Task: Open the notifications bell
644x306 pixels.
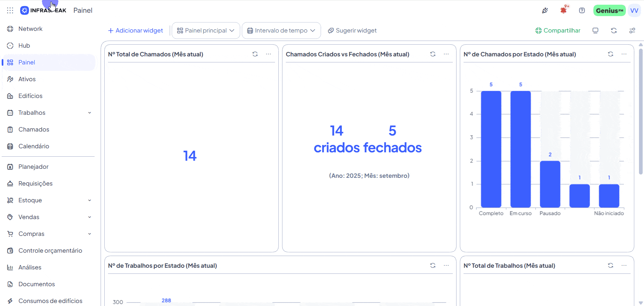Action: click(x=563, y=10)
